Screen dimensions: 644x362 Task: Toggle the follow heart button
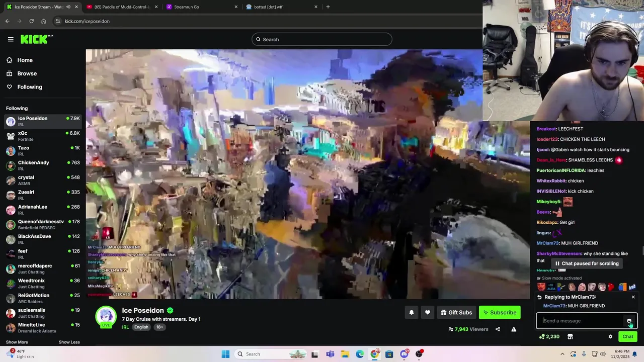coord(428,313)
